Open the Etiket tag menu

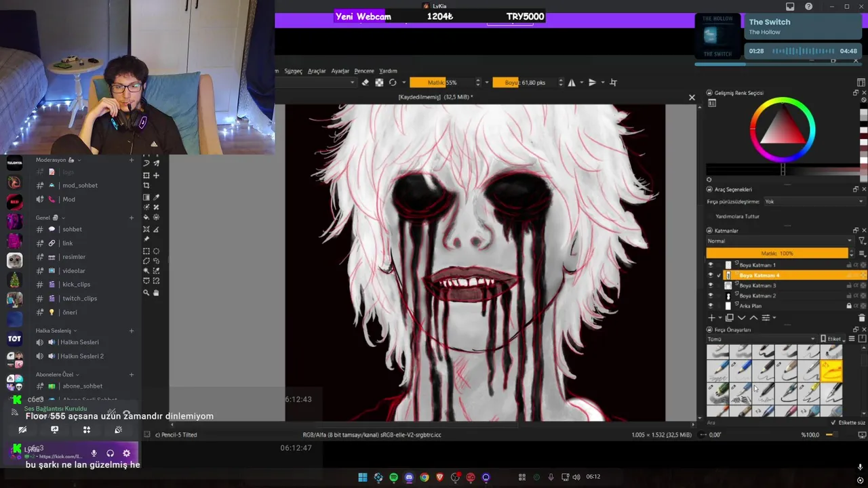coord(831,339)
